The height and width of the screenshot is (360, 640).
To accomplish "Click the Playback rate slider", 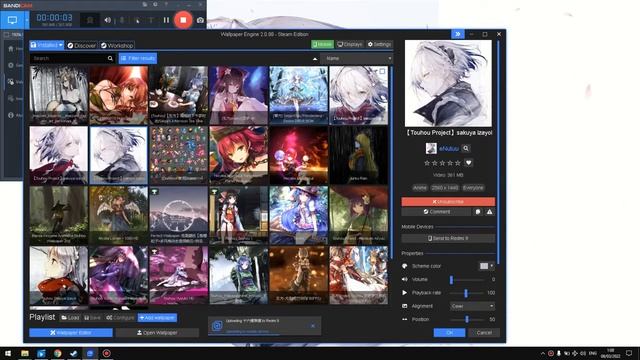I will (x=467, y=293).
